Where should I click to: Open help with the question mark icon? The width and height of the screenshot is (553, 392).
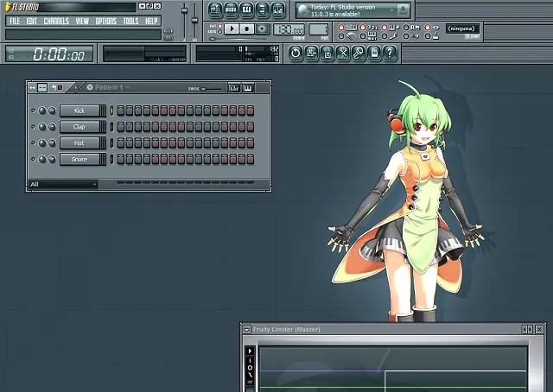[390, 54]
